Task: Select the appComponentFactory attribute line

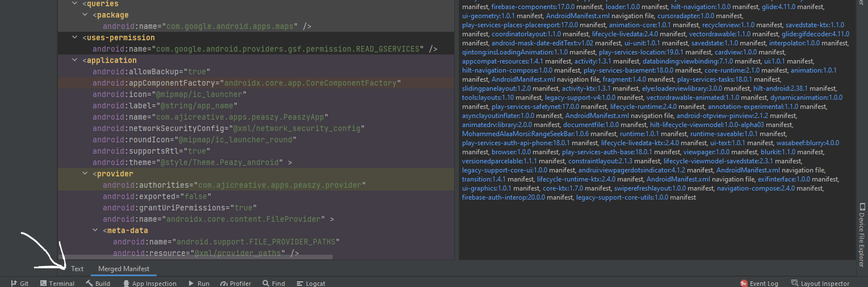Action: tap(247, 83)
